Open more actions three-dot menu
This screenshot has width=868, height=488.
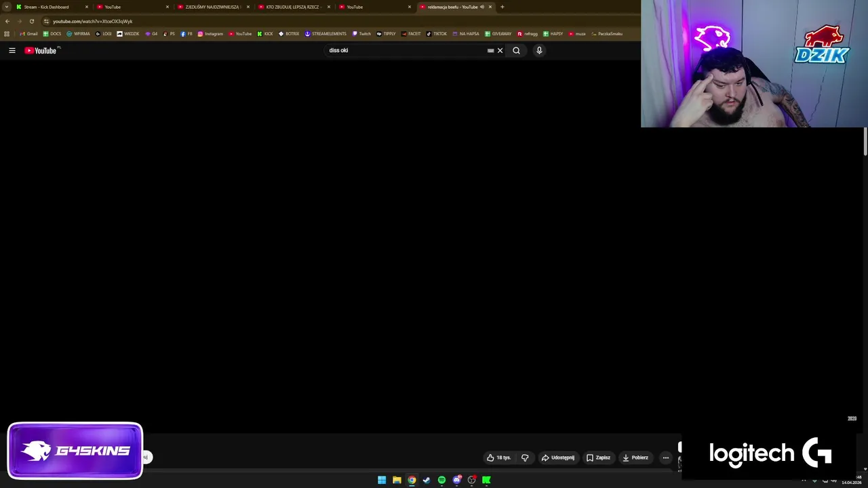point(665,457)
